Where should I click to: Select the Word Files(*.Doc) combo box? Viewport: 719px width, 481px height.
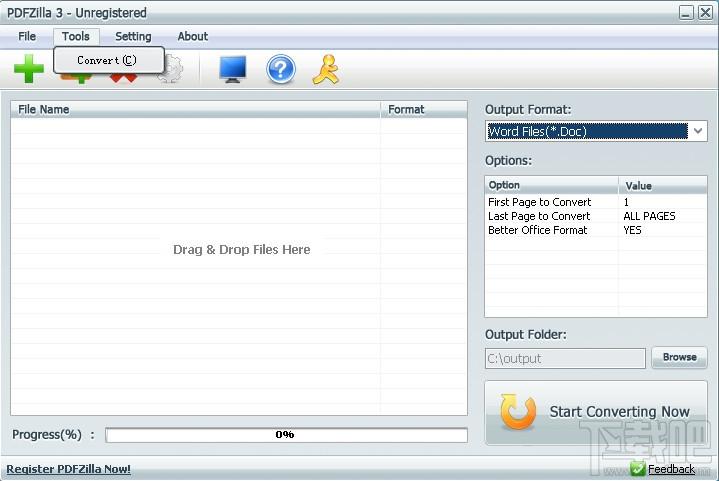pyautogui.click(x=596, y=131)
